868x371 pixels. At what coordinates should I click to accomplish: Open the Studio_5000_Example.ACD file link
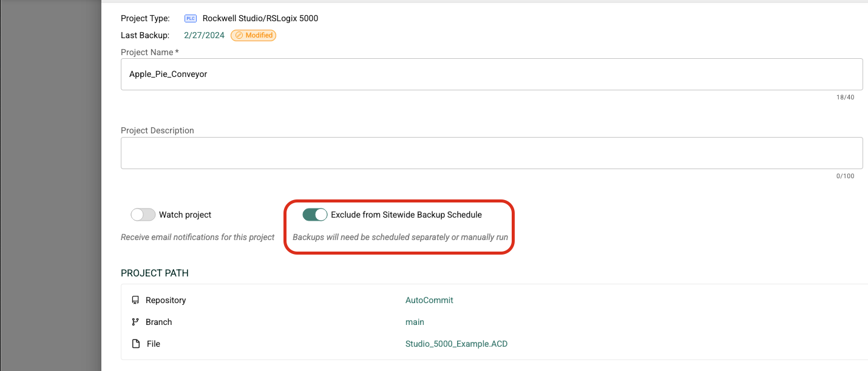coord(456,344)
